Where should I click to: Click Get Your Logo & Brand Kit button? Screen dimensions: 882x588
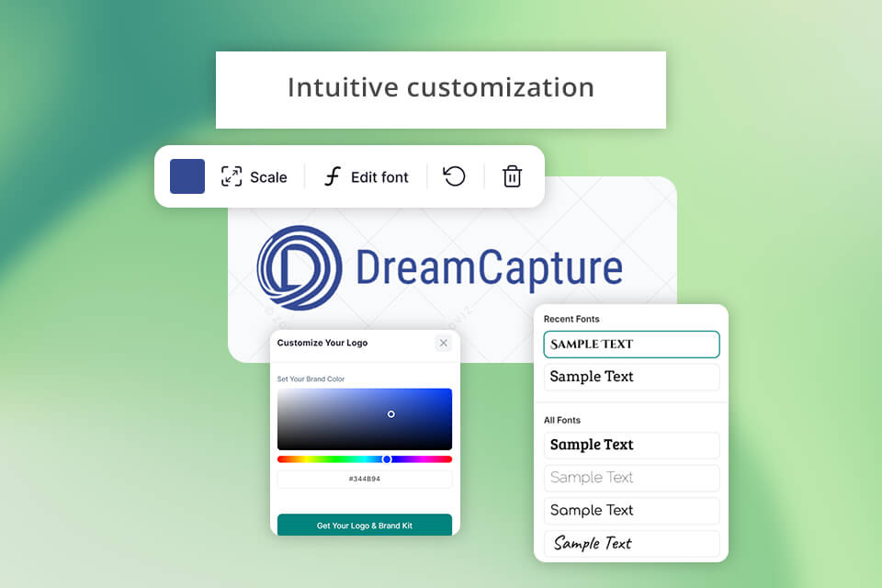365,525
